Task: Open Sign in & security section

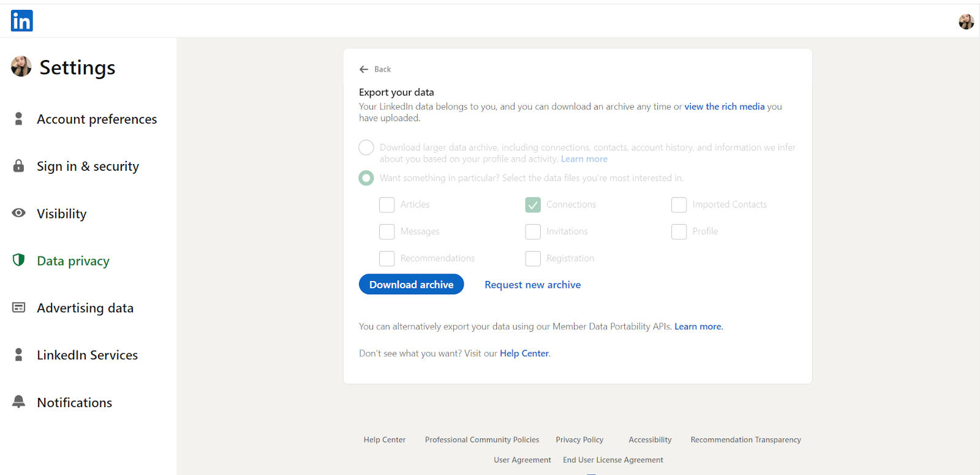Action: click(88, 166)
